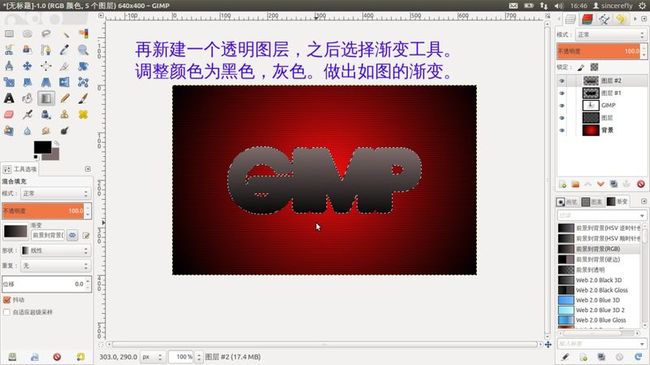Reverse the gradient direction toggle
The height and width of the screenshot is (365, 650).
(73, 235)
